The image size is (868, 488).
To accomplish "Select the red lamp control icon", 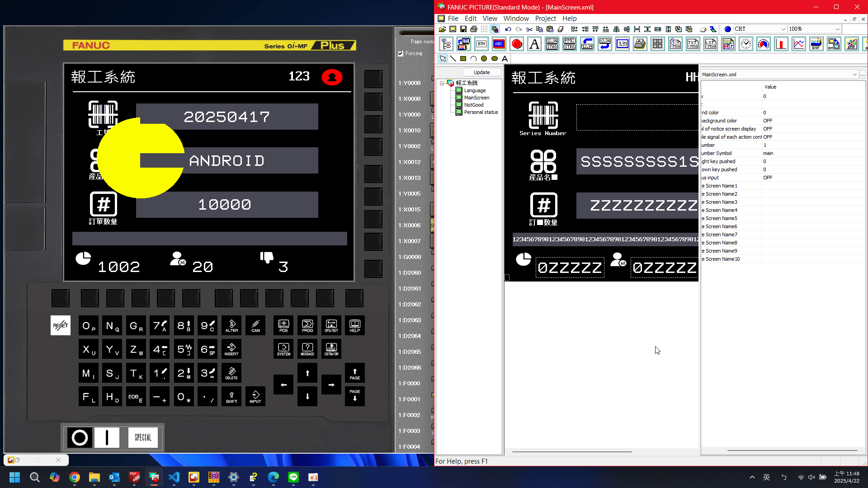I will click(x=517, y=44).
